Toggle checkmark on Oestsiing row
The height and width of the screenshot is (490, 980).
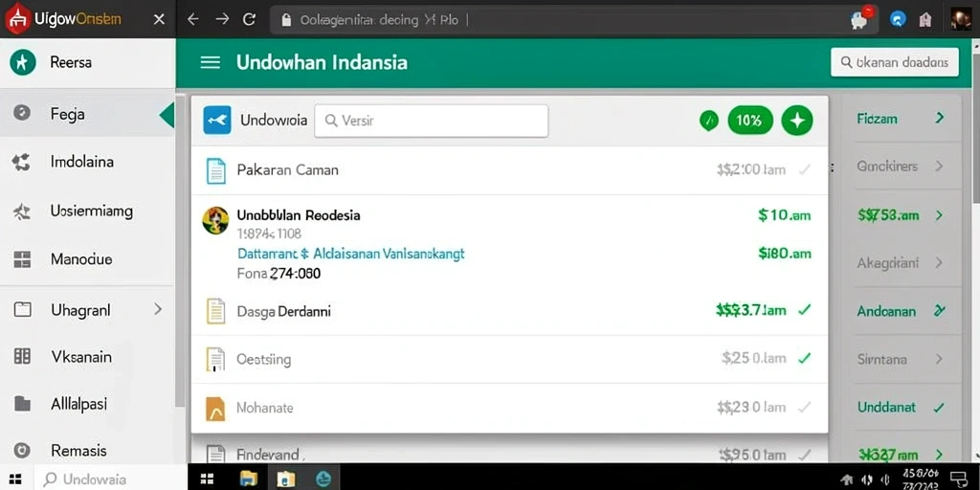(805, 358)
